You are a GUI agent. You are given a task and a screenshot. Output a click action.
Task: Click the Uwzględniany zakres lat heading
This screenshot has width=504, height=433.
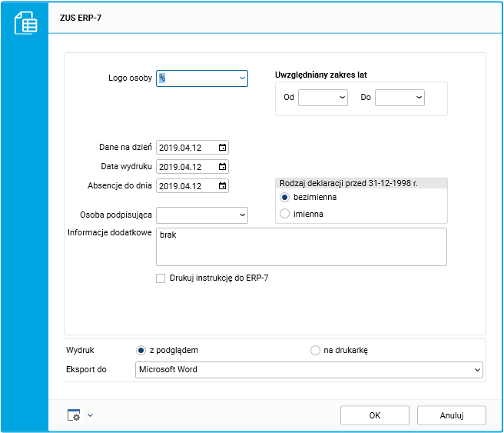pos(321,75)
